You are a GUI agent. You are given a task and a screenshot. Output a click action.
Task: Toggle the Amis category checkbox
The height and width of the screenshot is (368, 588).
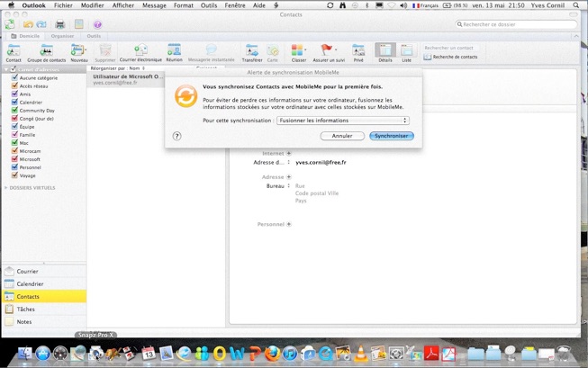(14, 94)
